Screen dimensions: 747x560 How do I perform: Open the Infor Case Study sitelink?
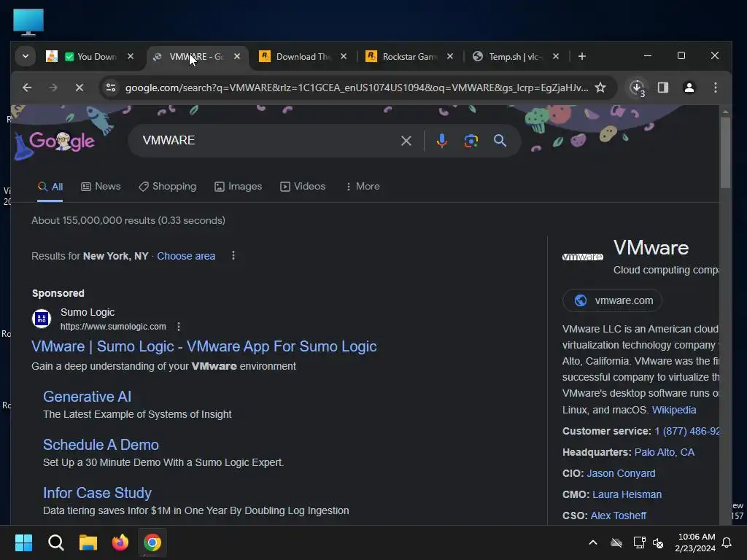pyautogui.click(x=97, y=493)
